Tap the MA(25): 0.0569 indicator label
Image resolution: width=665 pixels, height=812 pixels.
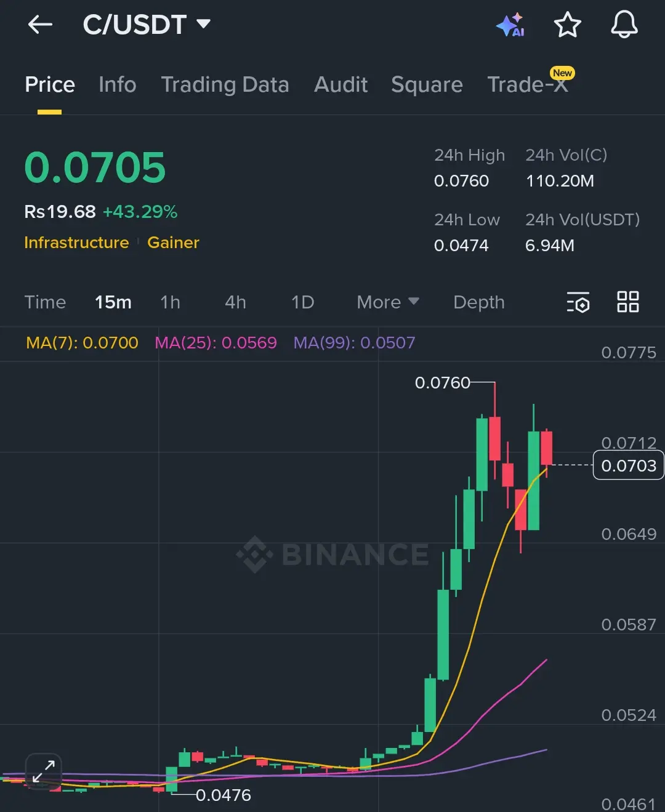tap(216, 343)
